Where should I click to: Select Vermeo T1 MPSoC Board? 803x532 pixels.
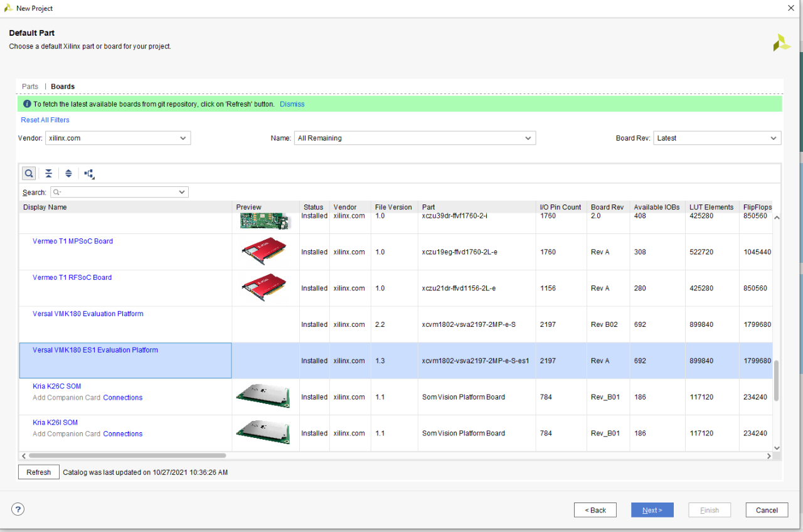click(73, 241)
